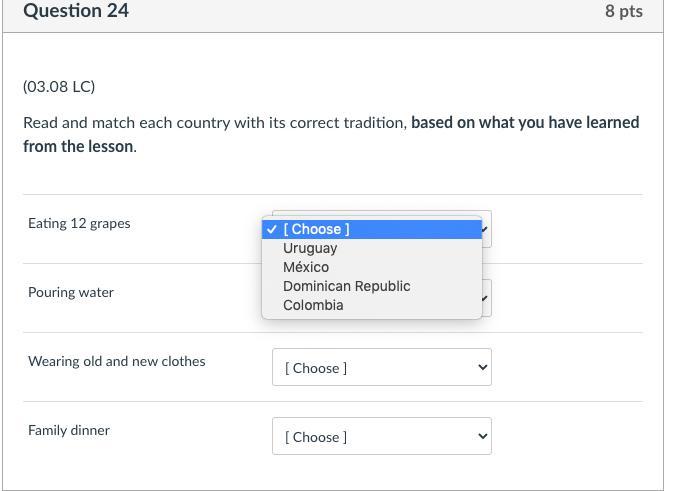
Task: Choose México in the country options
Action: (x=306, y=267)
